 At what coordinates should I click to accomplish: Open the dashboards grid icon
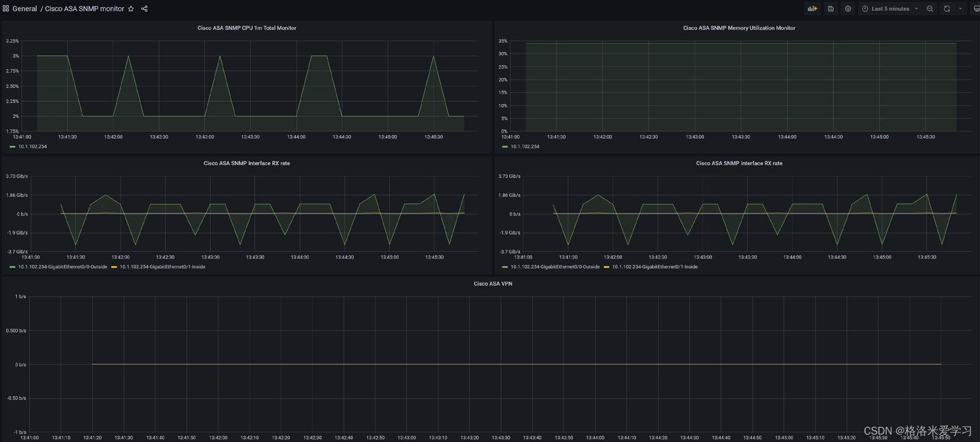coord(6,8)
